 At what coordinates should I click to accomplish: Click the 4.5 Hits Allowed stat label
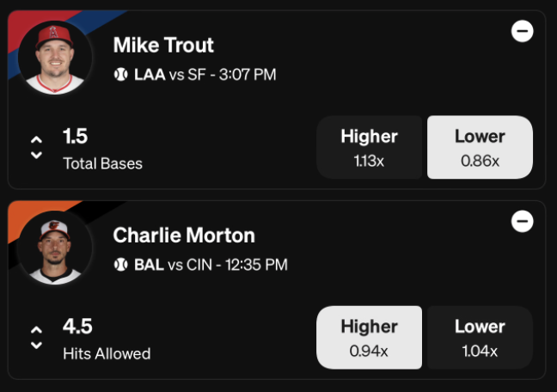click(107, 339)
